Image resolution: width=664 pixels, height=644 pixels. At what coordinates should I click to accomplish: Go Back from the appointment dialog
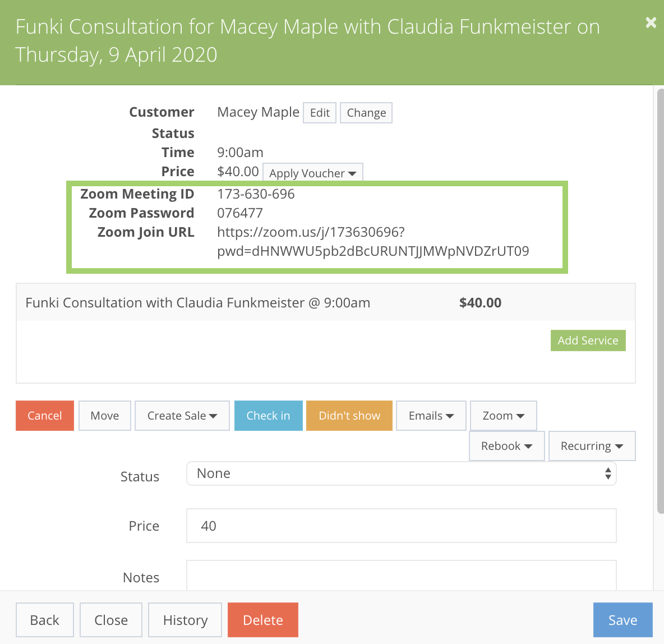[x=45, y=620]
